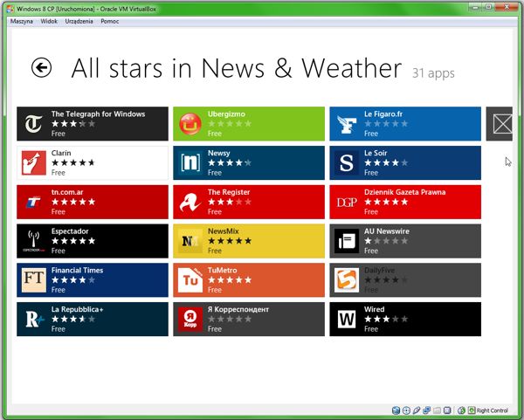The width and height of the screenshot is (524, 420).
Task: Select Dziennik Gazeta Prawna tile
Action: tap(404, 202)
